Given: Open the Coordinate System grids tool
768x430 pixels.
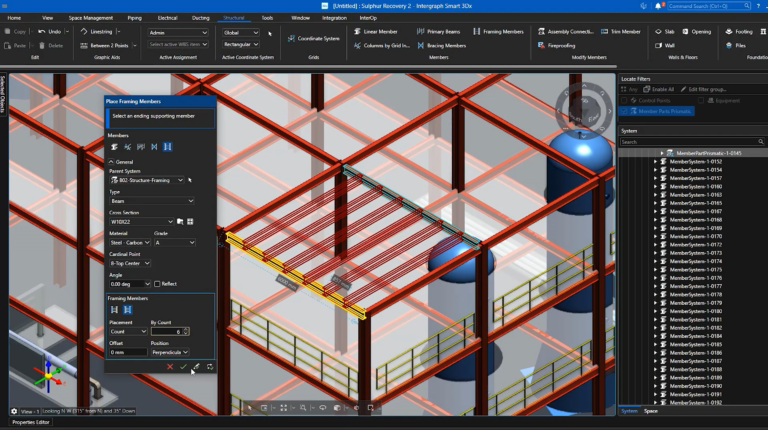Looking at the screenshot, I should (313, 38).
